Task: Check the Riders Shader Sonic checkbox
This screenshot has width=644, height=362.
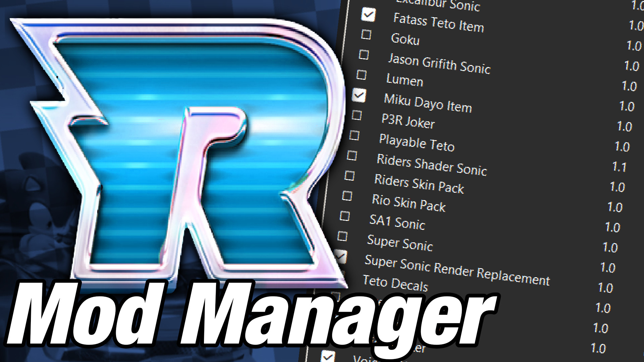Action: pyautogui.click(x=352, y=156)
